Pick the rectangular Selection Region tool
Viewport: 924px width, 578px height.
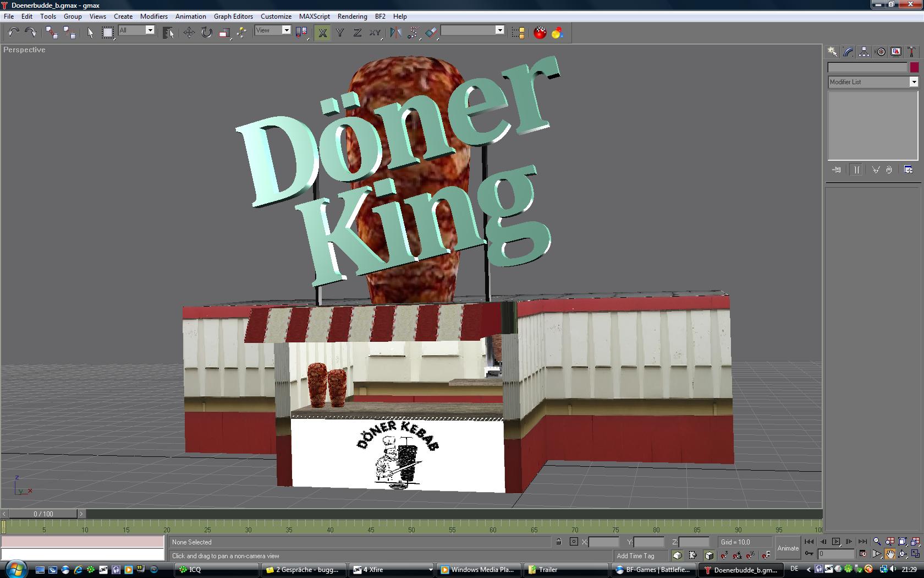(x=108, y=32)
